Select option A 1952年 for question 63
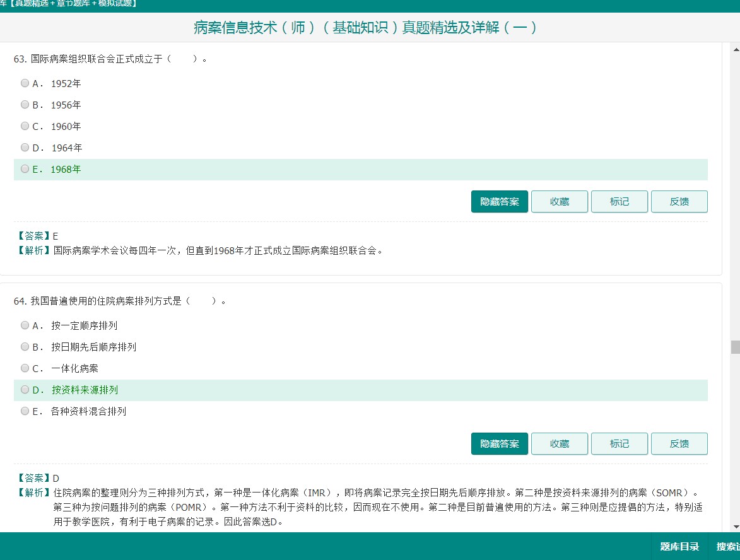This screenshot has width=740, height=560. (x=25, y=83)
